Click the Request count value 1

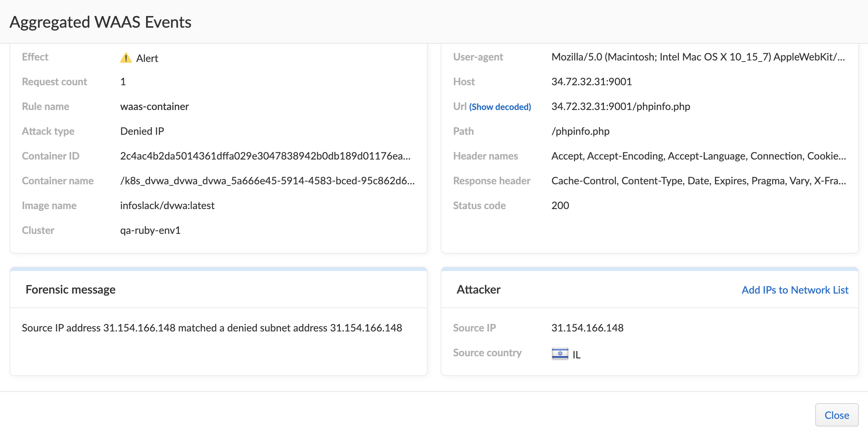tap(123, 82)
